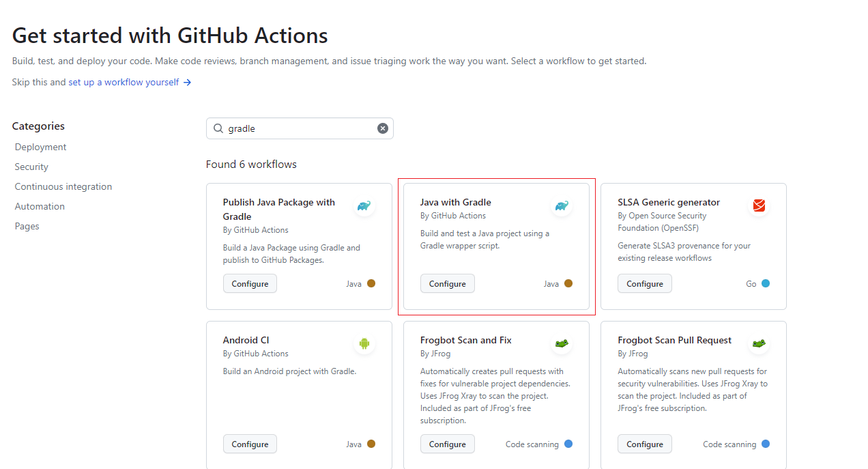Click 'Build an Android project with Gradle.' description
This screenshot has height=469, width=868.
pyautogui.click(x=290, y=371)
